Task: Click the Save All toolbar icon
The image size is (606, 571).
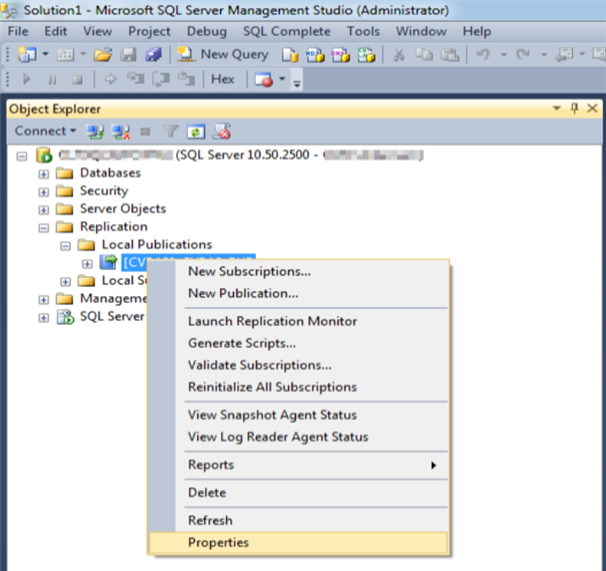Action: (153, 55)
